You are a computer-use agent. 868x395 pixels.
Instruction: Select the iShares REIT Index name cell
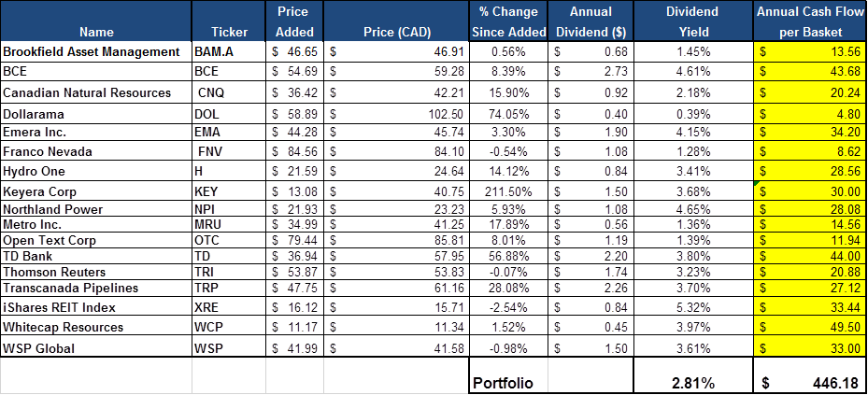pos(95,306)
